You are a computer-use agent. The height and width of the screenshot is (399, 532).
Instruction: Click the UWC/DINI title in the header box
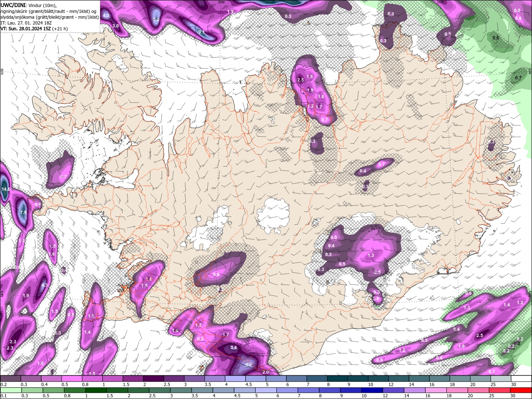(13, 5)
